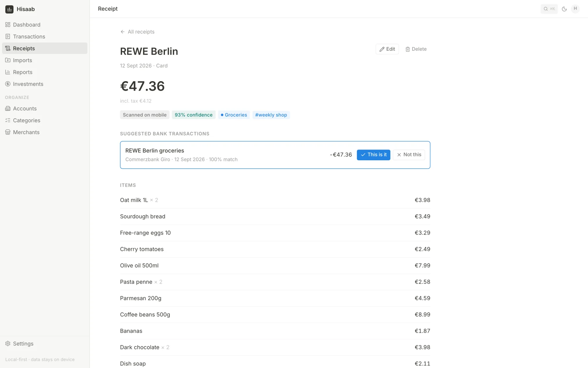The height and width of the screenshot is (368, 588).
Task: Click the Olive oil 500ml item
Action: tap(275, 266)
